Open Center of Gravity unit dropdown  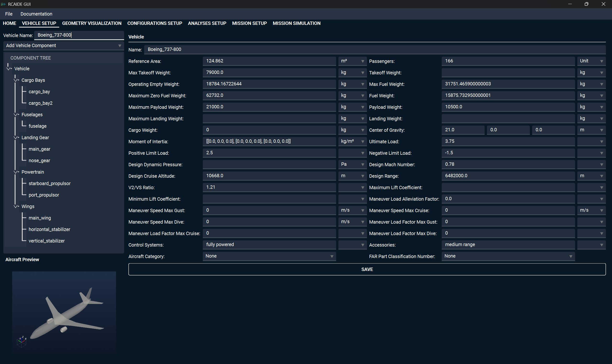pyautogui.click(x=591, y=130)
